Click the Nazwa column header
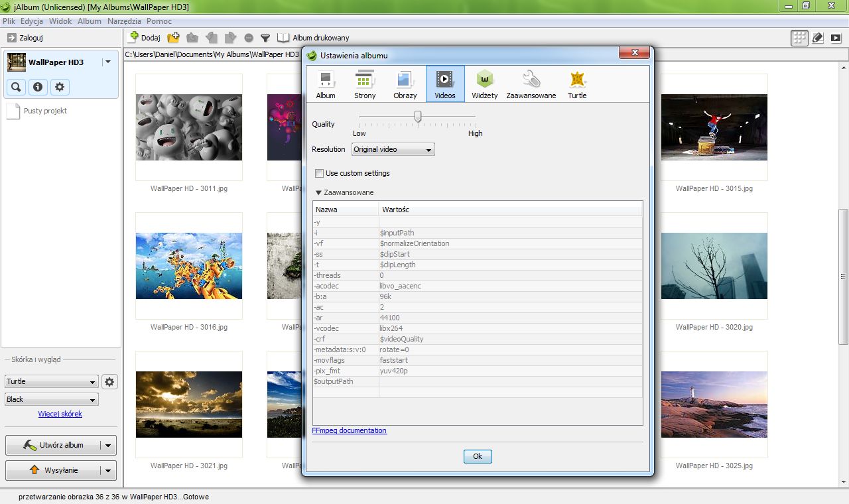This screenshot has width=849, height=504. click(x=346, y=210)
